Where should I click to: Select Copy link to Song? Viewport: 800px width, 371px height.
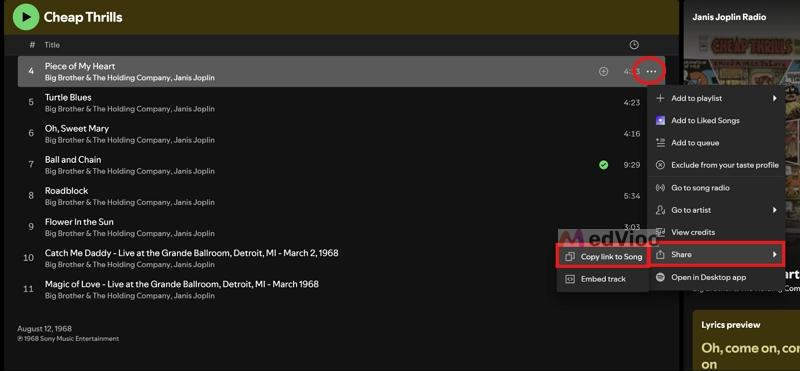click(x=603, y=257)
